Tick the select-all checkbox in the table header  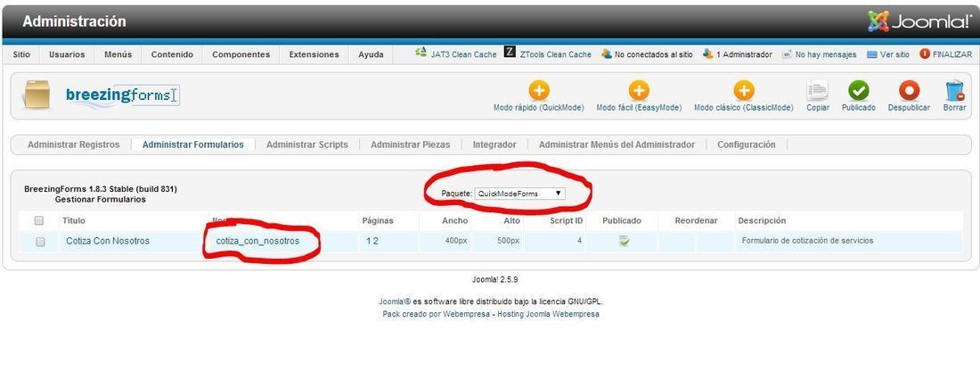click(38, 220)
